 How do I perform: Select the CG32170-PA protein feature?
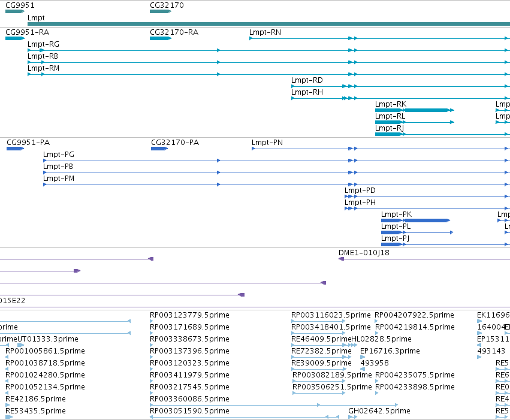[x=159, y=149]
